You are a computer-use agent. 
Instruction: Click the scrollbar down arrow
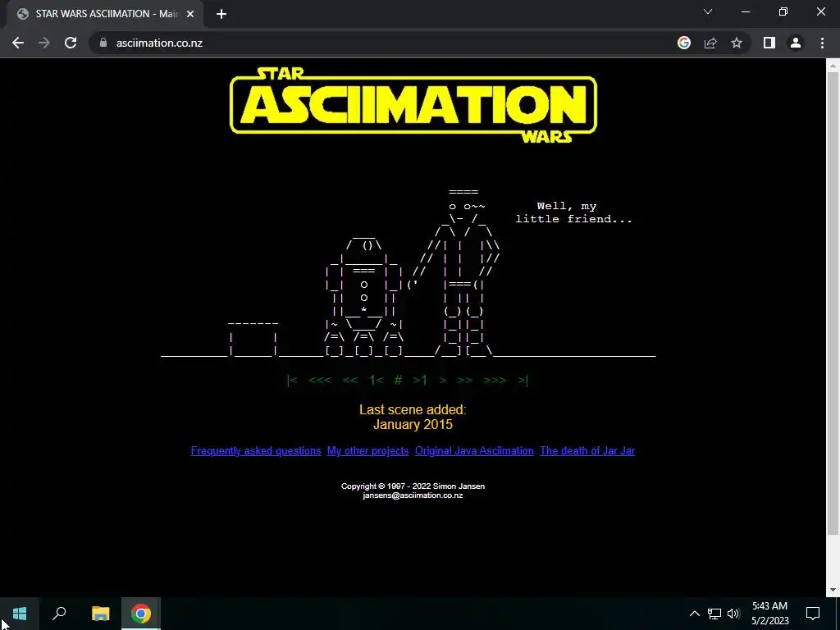point(833,590)
